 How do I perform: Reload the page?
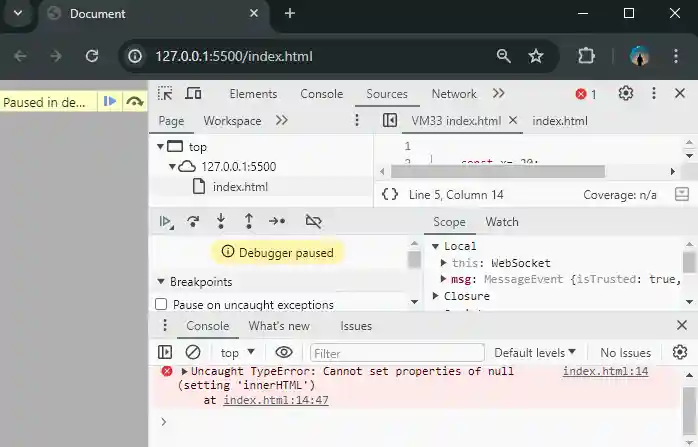(x=92, y=56)
